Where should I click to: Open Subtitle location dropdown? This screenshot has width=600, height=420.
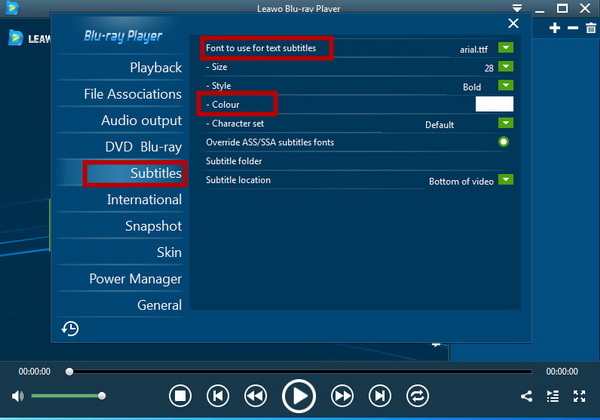point(506,180)
